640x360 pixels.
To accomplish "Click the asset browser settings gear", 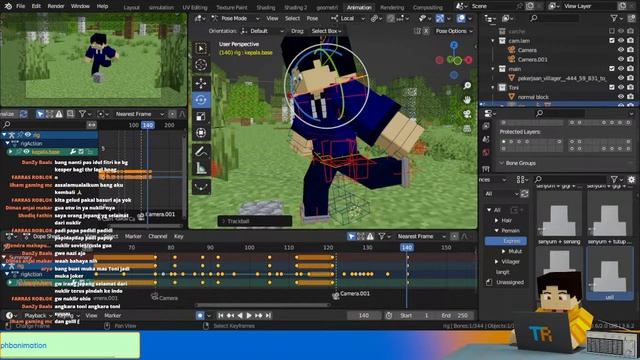I will tap(631, 179).
